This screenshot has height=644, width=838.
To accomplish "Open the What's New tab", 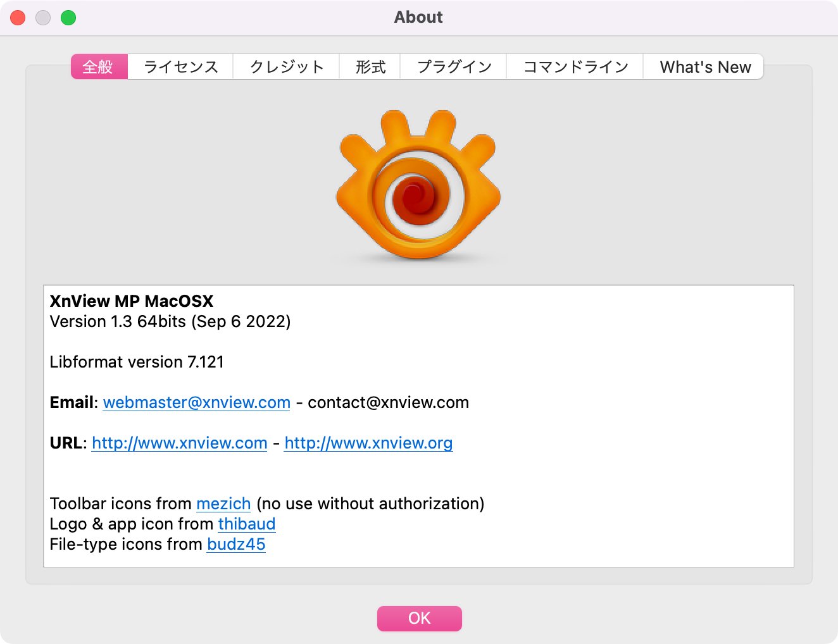I will [704, 66].
